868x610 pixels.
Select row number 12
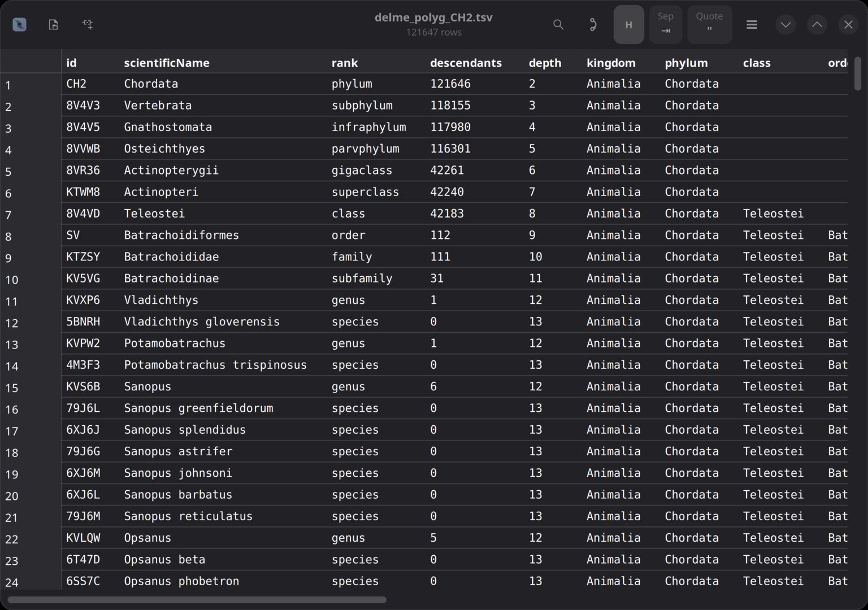point(12,324)
